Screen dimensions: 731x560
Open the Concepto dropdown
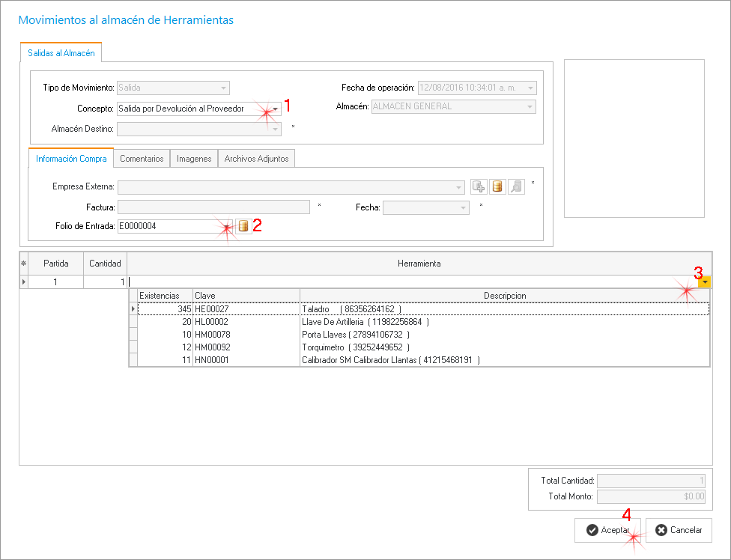point(276,109)
